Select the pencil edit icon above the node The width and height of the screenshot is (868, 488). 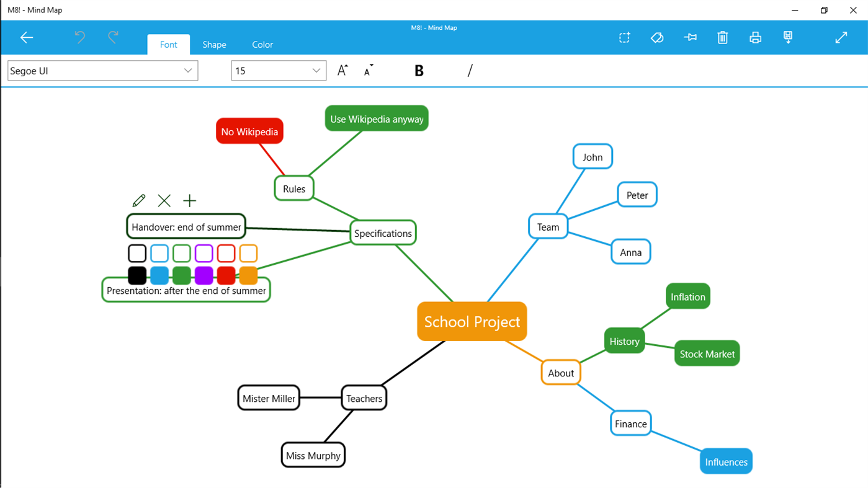click(139, 200)
